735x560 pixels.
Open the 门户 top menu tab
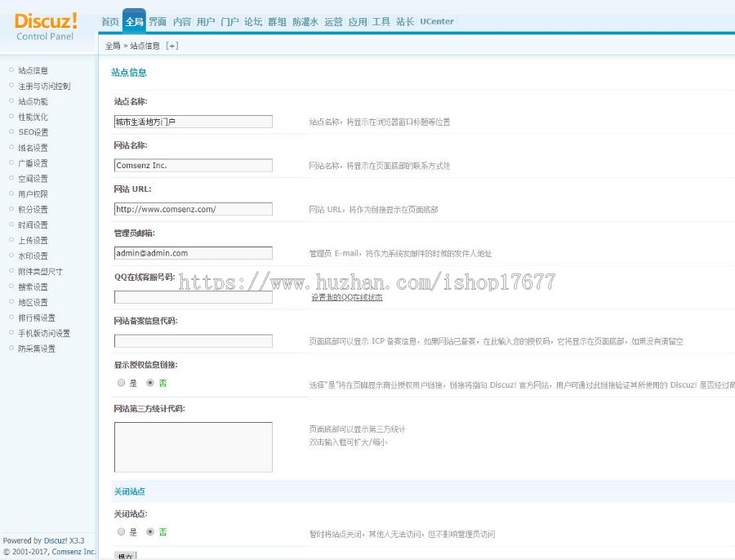[229, 21]
